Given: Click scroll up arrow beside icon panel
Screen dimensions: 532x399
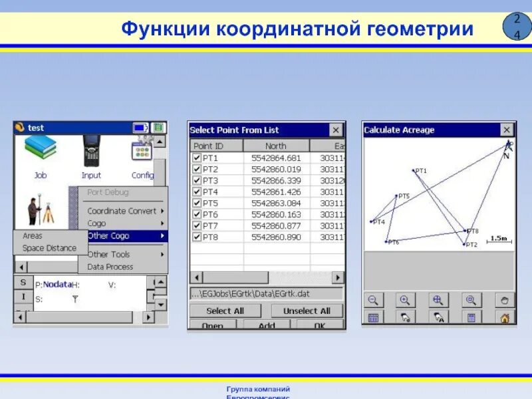Looking at the screenshot, I should [x=160, y=141].
